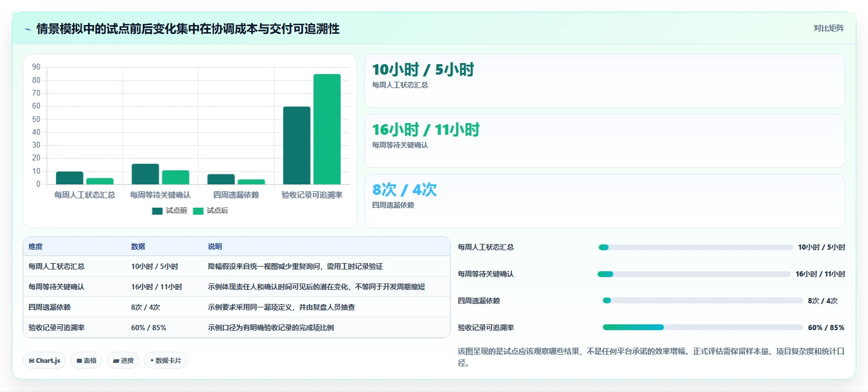This screenshot has width=868, height=392.
Task: Click the 每周人工状态汇总 table row name
Action: pyautogui.click(x=57, y=266)
